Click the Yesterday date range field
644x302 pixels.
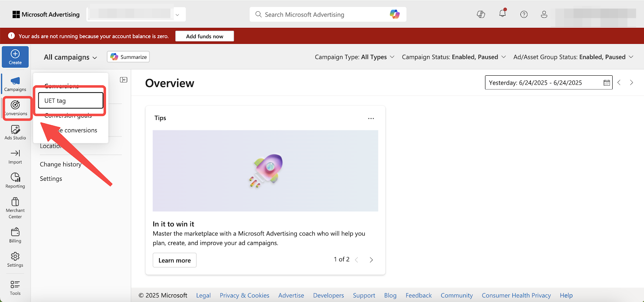[549, 83]
